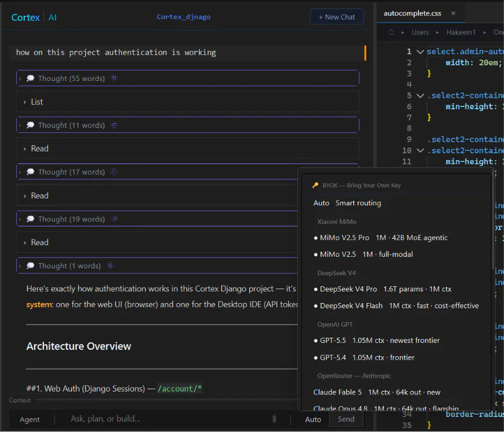Click grid icon beside Thought (19 words)
504x432 pixels.
tap(114, 219)
